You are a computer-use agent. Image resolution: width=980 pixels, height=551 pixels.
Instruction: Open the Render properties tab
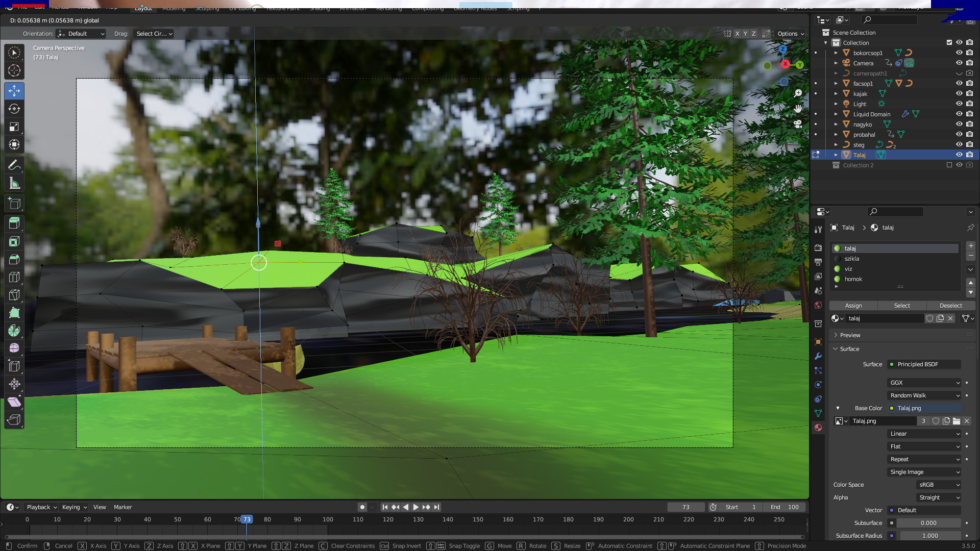pyautogui.click(x=818, y=248)
